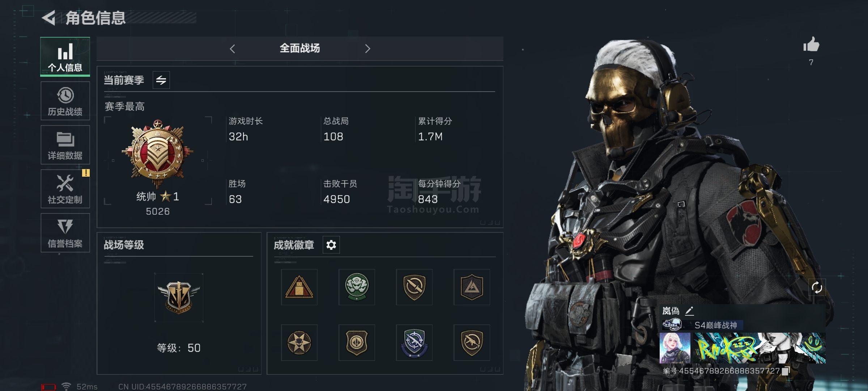
Task: Rotate the character with the refresh icon
Action: click(x=817, y=288)
